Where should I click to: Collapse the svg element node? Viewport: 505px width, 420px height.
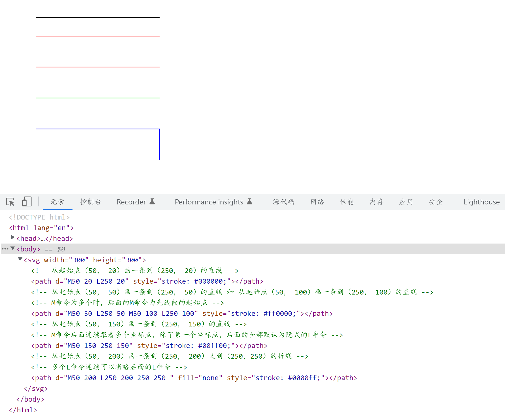(x=20, y=259)
